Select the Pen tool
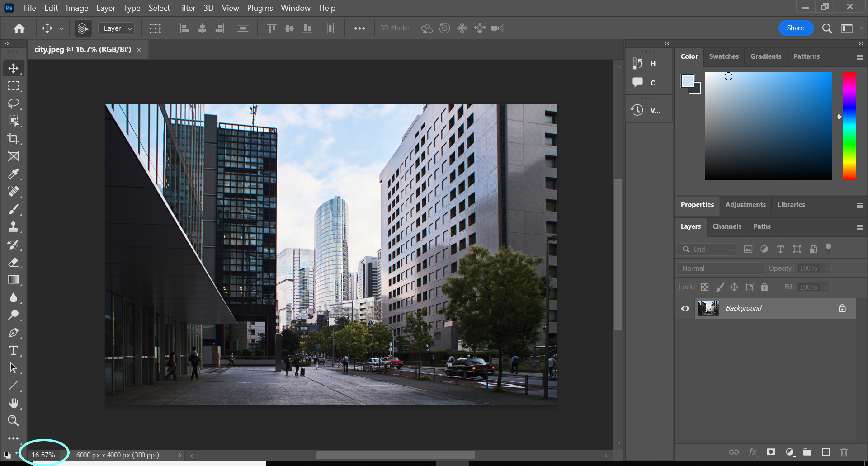This screenshot has width=868, height=466. click(x=14, y=333)
